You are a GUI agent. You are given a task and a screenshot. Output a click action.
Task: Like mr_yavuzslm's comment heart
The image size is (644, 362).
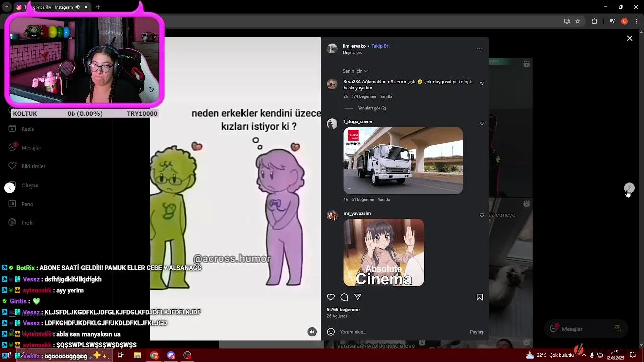(482, 215)
